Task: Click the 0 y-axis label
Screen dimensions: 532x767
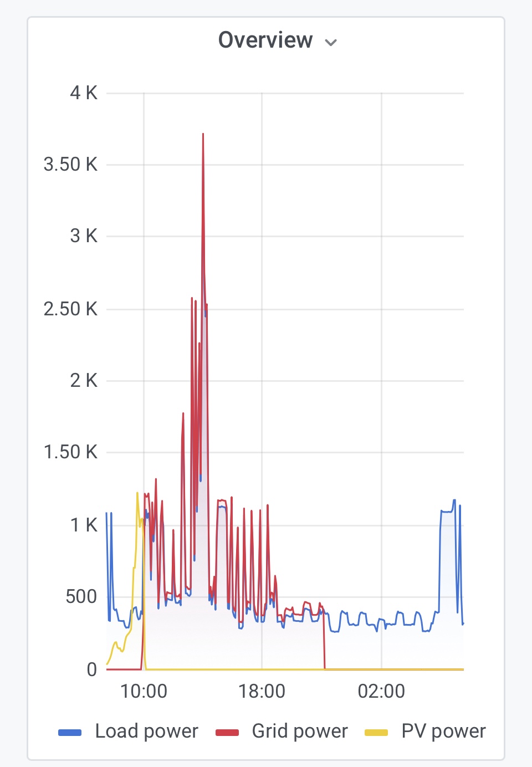Action: pyautogui.click(x=92, y=669)
